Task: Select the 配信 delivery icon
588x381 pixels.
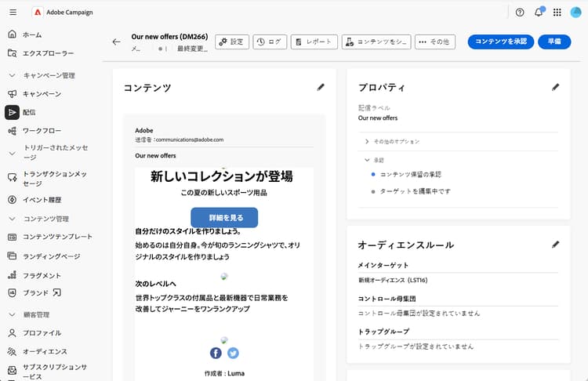Action: (x=12, y=112)
